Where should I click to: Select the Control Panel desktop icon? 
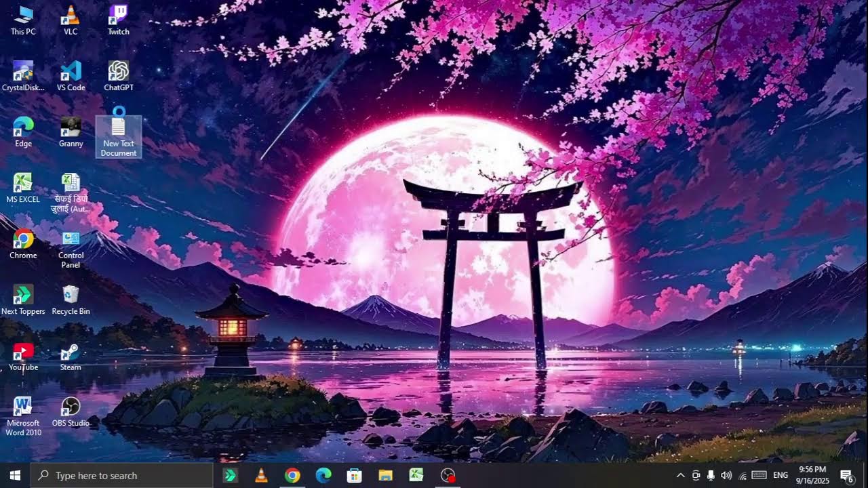click(x=71, y=249)
